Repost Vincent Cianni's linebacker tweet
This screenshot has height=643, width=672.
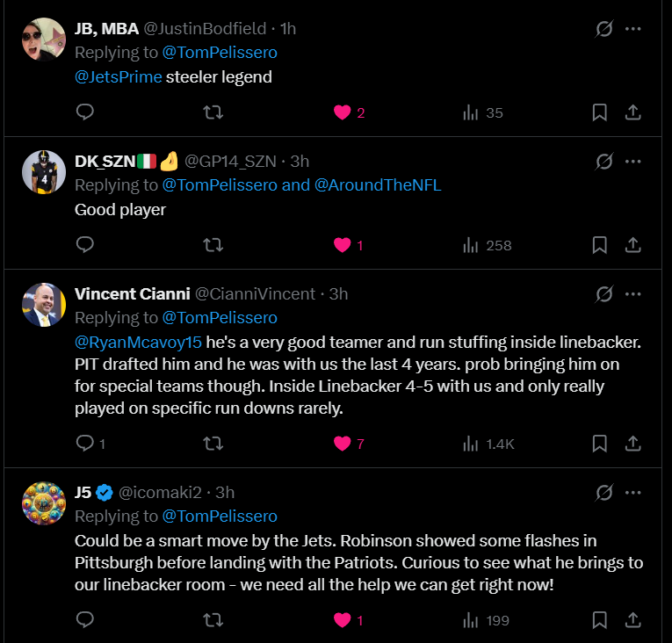[x=213, y=444]
